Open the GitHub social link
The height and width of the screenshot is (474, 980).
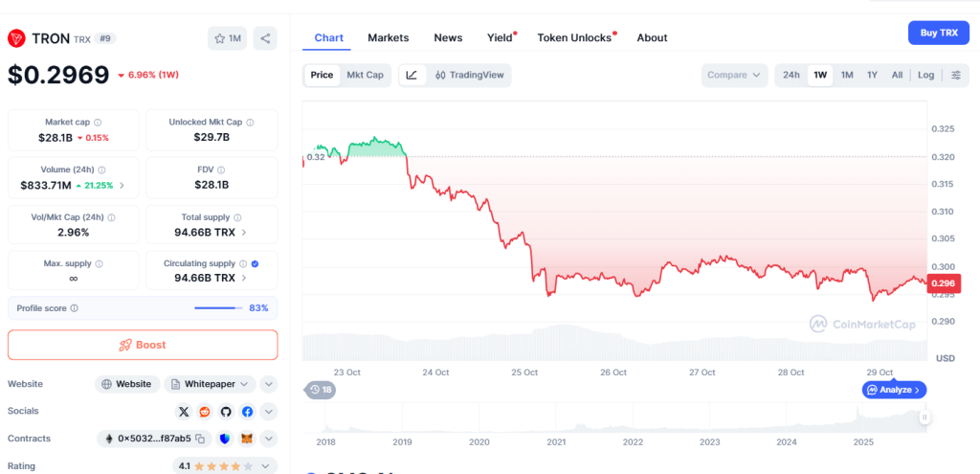coord(226,412)
